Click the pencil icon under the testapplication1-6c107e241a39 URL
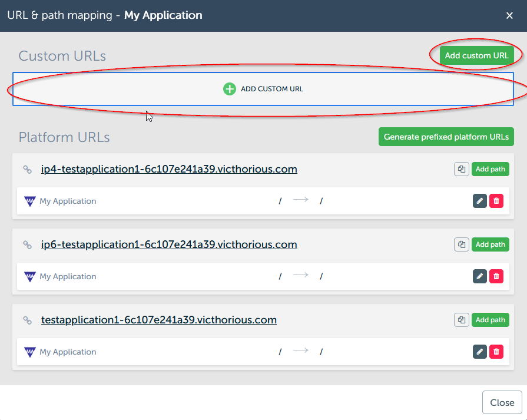Screen dimensions: 527x420 pyautogui.click(x=480, y=352)
